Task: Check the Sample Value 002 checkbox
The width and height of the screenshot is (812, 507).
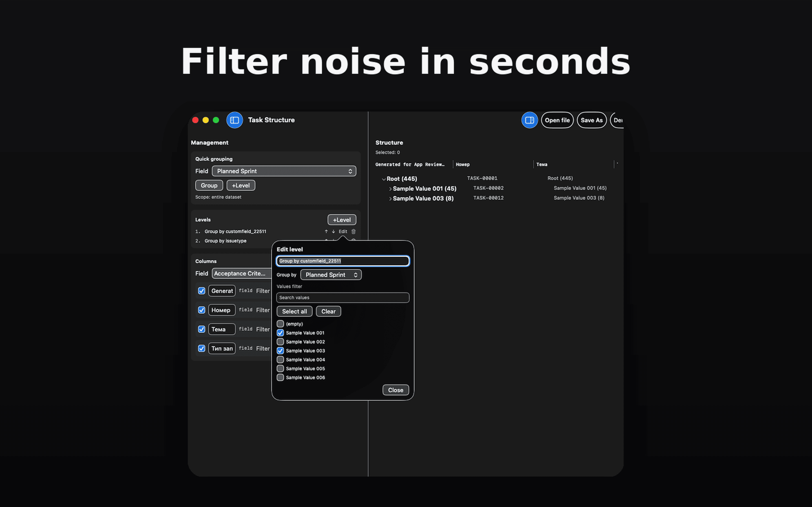Action: pos(280,342)
